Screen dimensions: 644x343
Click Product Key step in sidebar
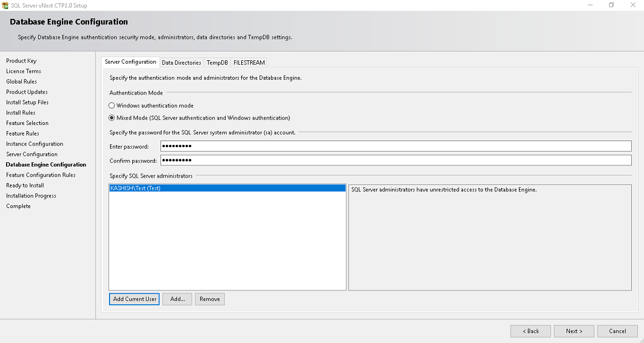tap(22, 61)
